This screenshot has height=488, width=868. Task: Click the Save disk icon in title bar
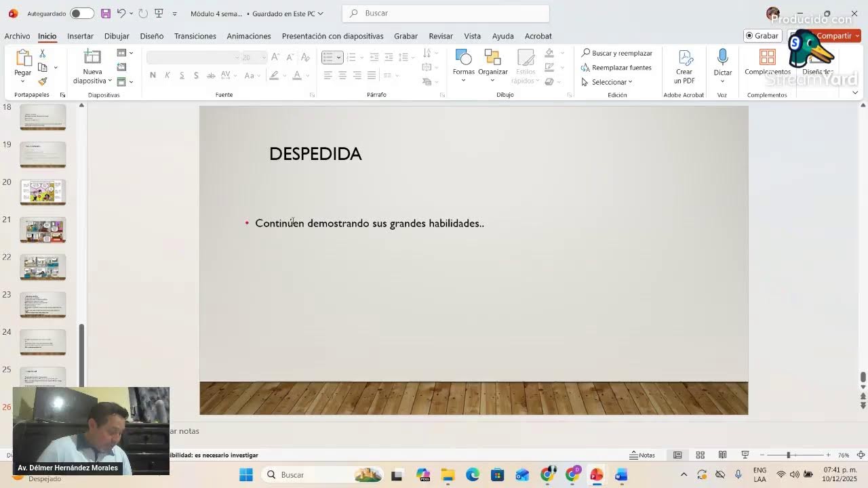105,13
